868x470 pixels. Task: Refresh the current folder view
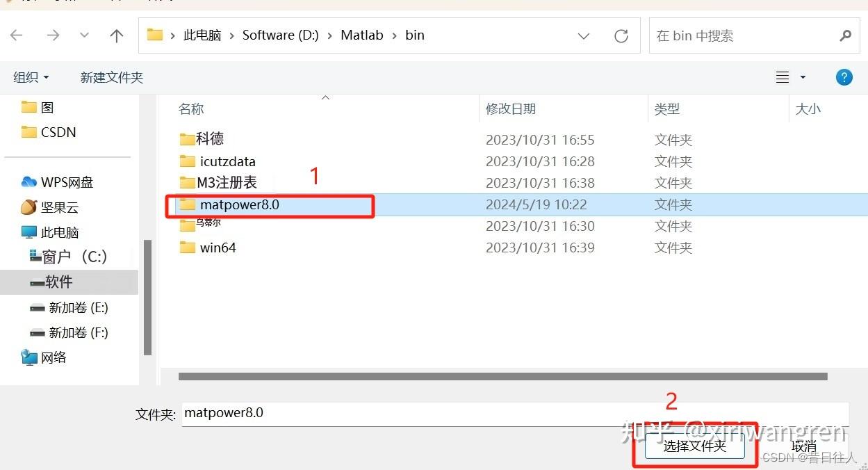[621, 35]
